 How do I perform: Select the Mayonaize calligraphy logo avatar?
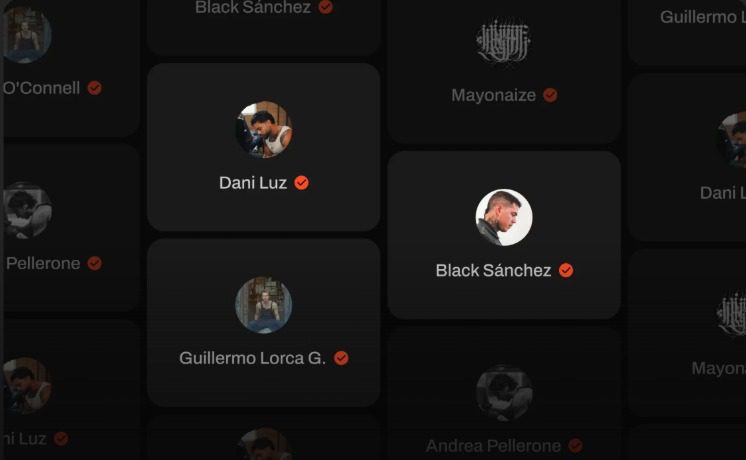click(x=504, y=41)
